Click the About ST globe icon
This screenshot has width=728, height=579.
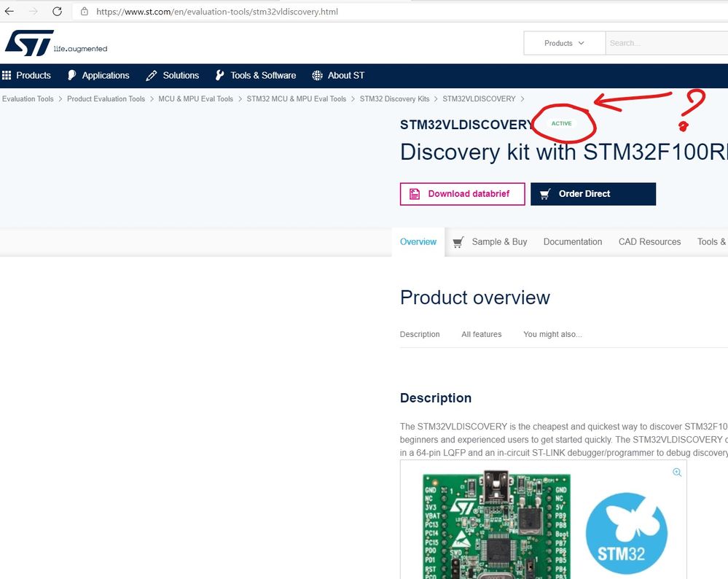point(317,75)
